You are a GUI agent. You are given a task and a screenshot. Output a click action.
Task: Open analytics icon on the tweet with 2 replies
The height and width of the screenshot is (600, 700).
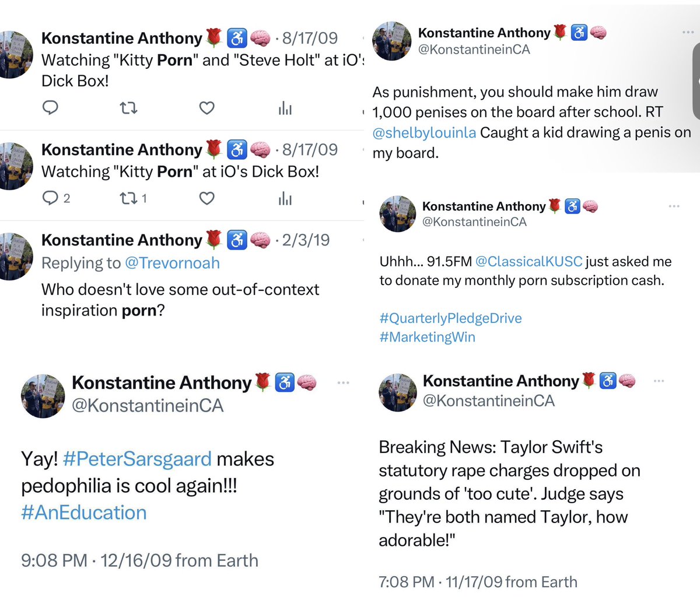click(x=285, y=199)
